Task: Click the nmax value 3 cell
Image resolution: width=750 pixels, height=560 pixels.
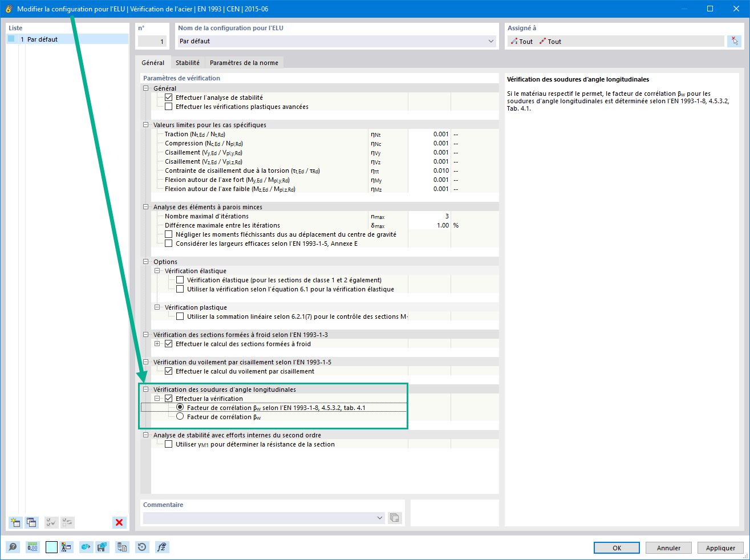Action: click(429, 217)
